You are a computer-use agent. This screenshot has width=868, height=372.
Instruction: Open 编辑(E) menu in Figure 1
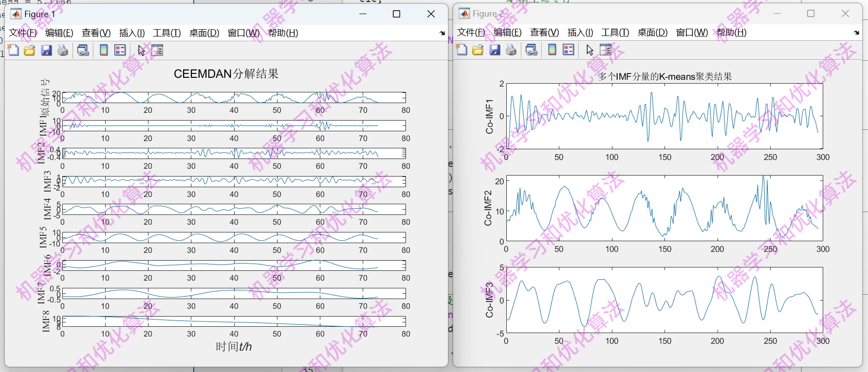tap(59, 33)
